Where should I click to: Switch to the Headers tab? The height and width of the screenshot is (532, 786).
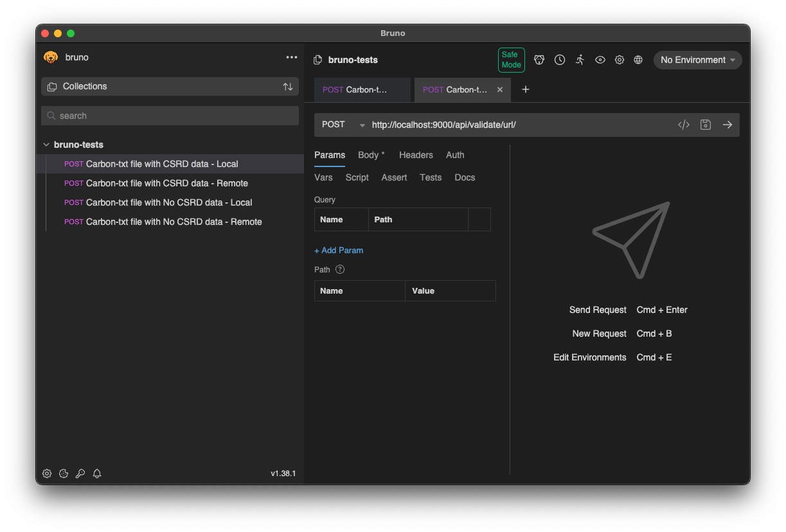pyautogui.click(x=416, y=155)
